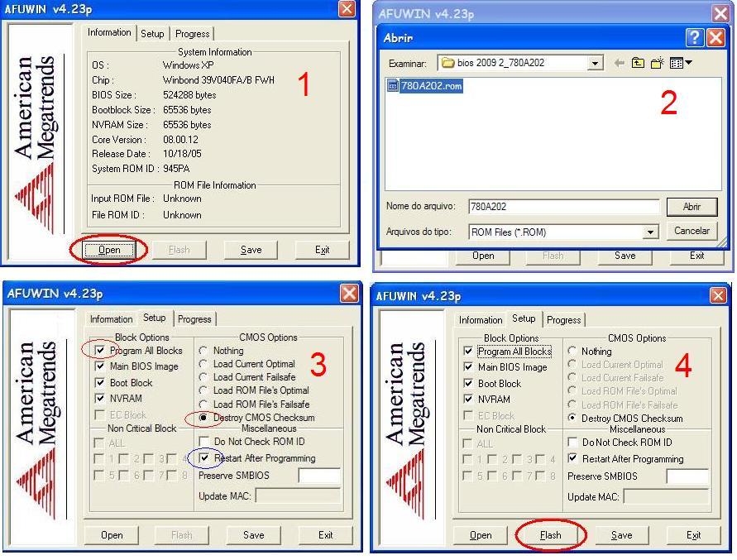This screenshot has height=560, width=737.
Task: Select Load Current Failsafe in window 3
Action: (203, 377)
